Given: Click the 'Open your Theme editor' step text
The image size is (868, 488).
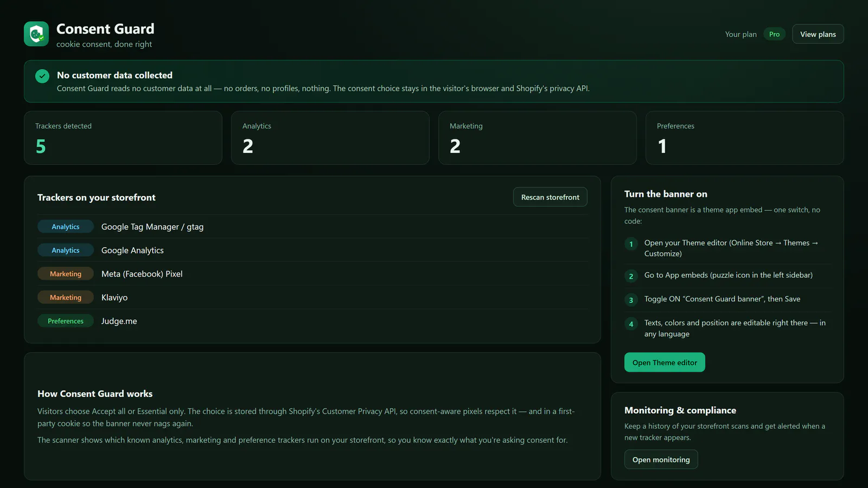Looking at the screenshot, I should point(731,248).
